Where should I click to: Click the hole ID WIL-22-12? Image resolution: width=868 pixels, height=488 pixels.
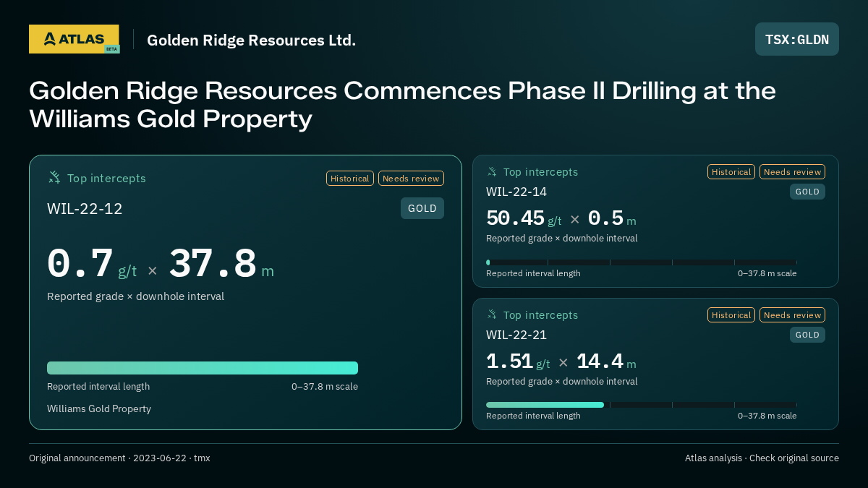point(85,209)
